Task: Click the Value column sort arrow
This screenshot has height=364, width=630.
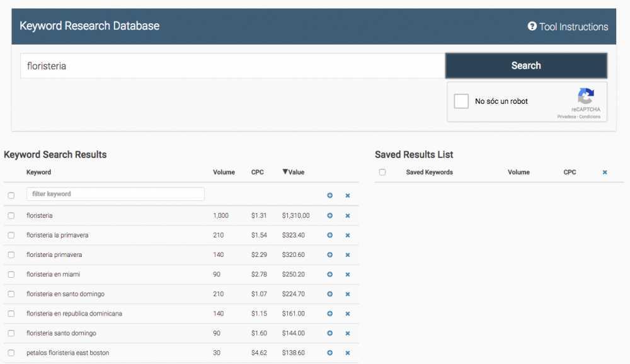Action: 285,172
